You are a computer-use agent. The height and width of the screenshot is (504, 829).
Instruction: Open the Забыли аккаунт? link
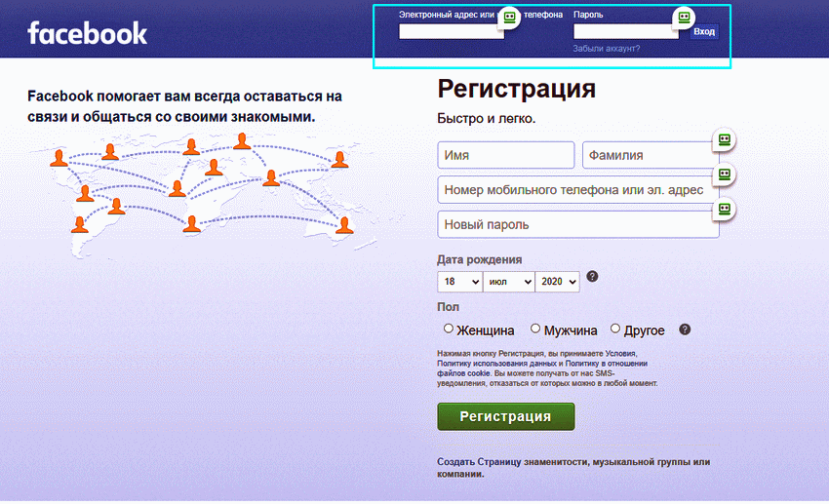pos(607,49)
